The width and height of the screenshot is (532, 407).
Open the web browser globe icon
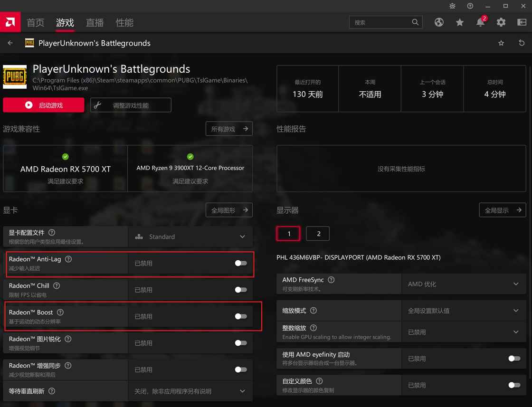pos(439,22)
